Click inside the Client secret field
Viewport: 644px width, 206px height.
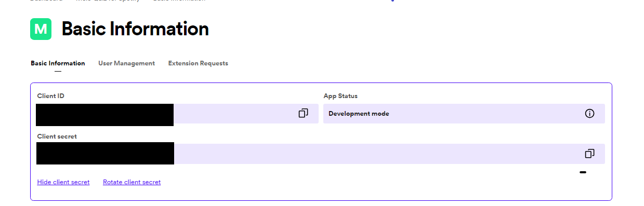(x=320, y=154)
